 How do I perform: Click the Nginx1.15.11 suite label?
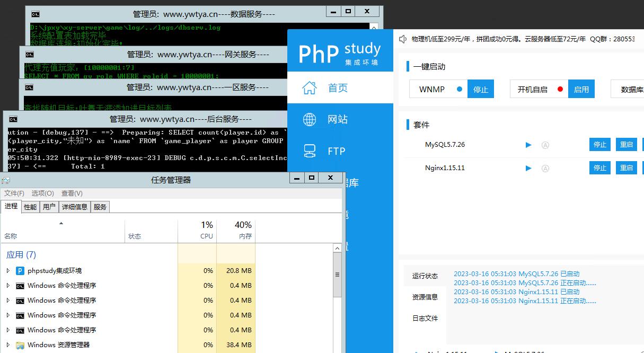point(445,168)
